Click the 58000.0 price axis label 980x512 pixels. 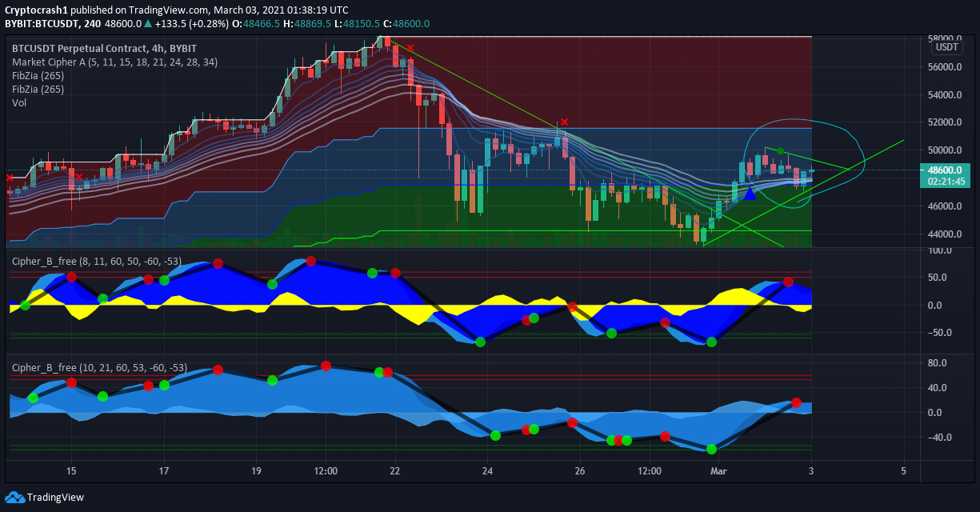[x=946, y=38]
